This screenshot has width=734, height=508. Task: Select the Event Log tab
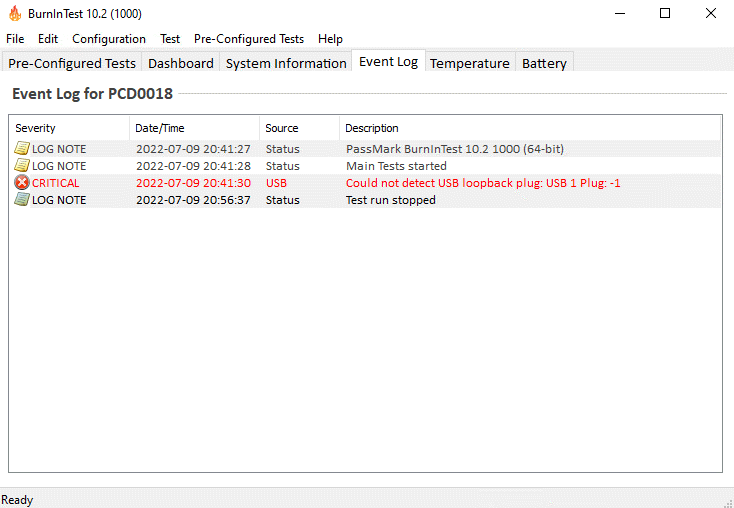coord(389,61)
